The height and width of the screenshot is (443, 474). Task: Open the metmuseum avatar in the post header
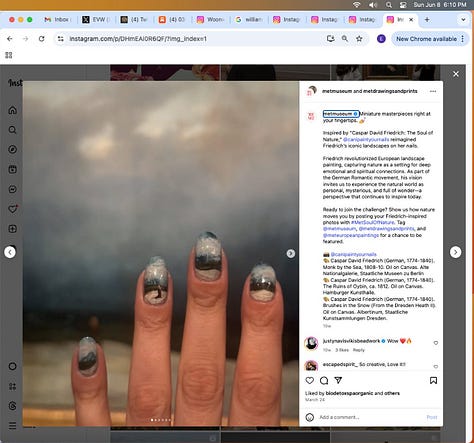[x=311, y=91]
